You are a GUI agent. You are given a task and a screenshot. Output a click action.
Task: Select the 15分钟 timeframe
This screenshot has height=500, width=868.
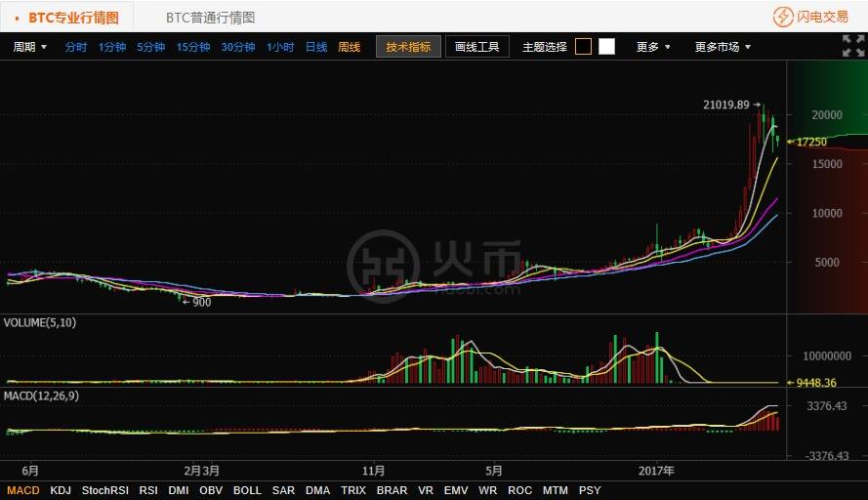pyautogui.click(x=193, y=47)
